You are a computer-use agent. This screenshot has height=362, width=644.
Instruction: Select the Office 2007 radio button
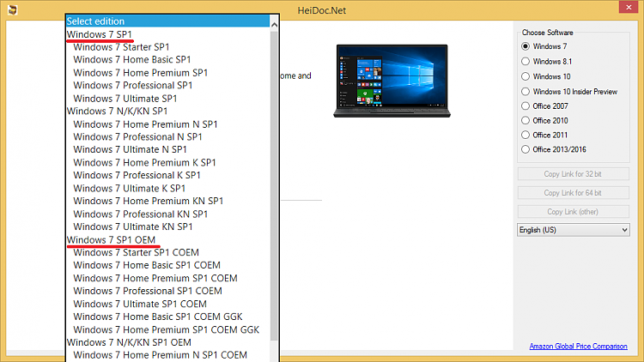tap(526, 106)
